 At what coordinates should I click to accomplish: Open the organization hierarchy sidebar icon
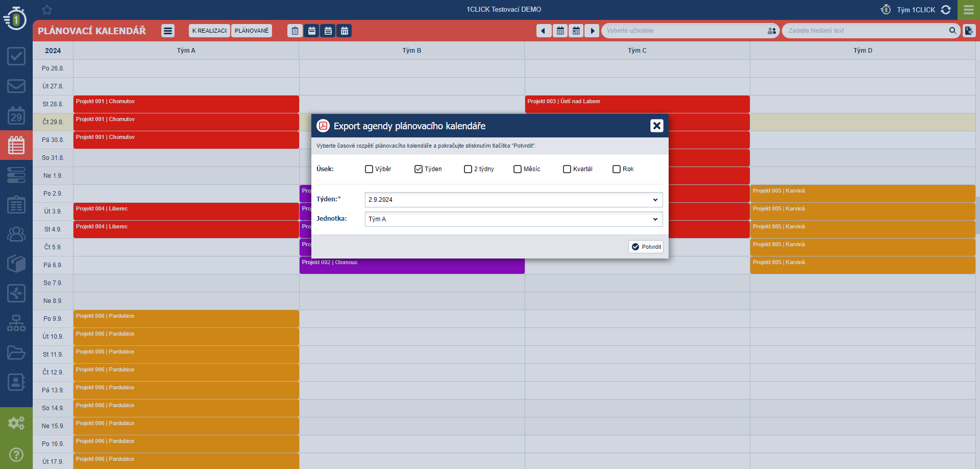coord(16,323)
